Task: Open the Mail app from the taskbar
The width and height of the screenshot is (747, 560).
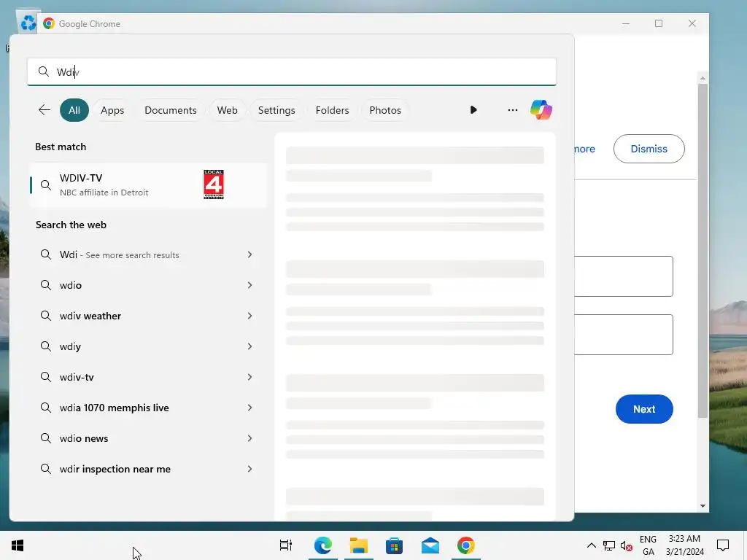Action: pos(430,545)
